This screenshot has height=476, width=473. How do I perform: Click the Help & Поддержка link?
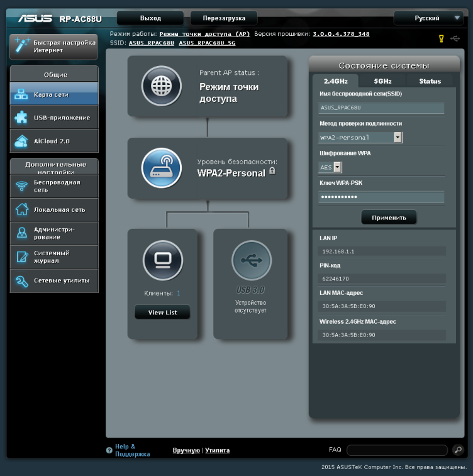(132, 450)
